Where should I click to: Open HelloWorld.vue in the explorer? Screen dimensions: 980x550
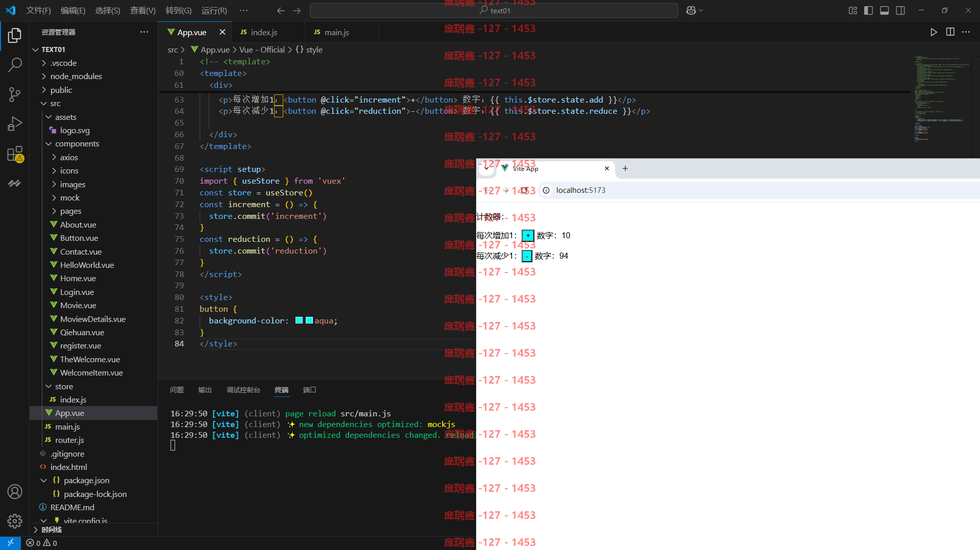pos(87,265)
